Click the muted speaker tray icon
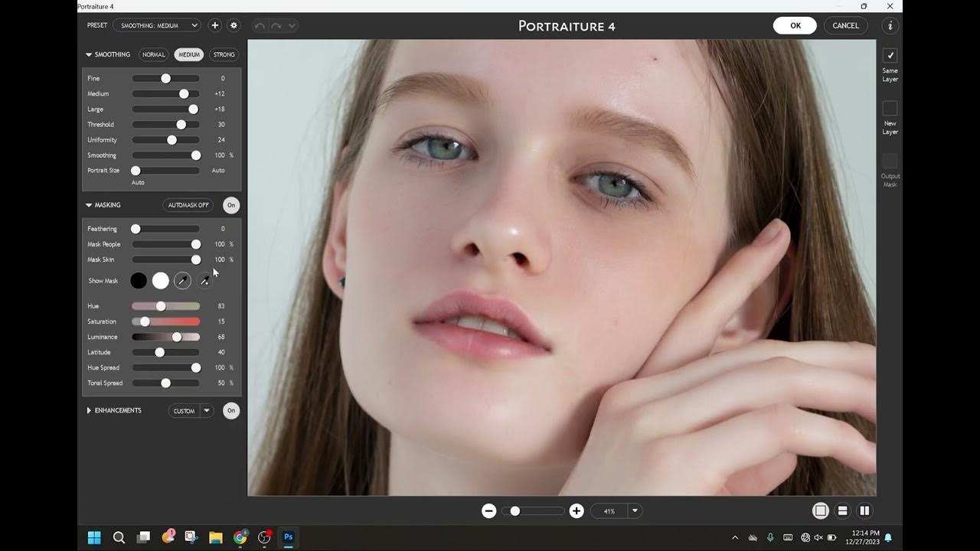Screen dimensions: 980x551 (818, 537)
